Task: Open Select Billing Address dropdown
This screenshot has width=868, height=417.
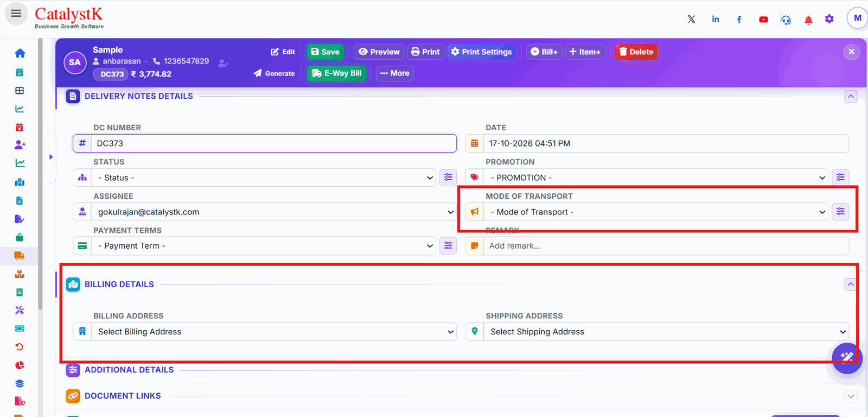Action: pyautogui.click(x=274, y=332)
